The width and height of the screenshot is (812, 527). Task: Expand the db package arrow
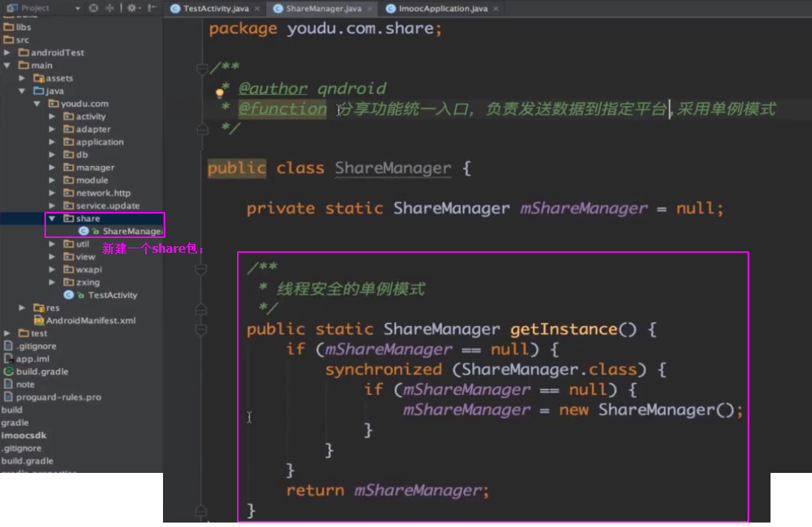(x=52, y=154)
